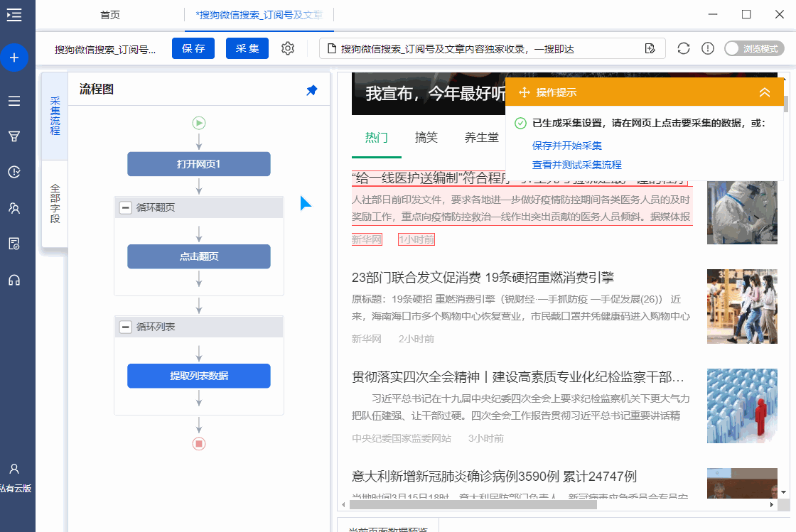The width and height of the screenshot is (796, 532).
Task: Select the 全部字段 side tab
Action: coord(55,203)
